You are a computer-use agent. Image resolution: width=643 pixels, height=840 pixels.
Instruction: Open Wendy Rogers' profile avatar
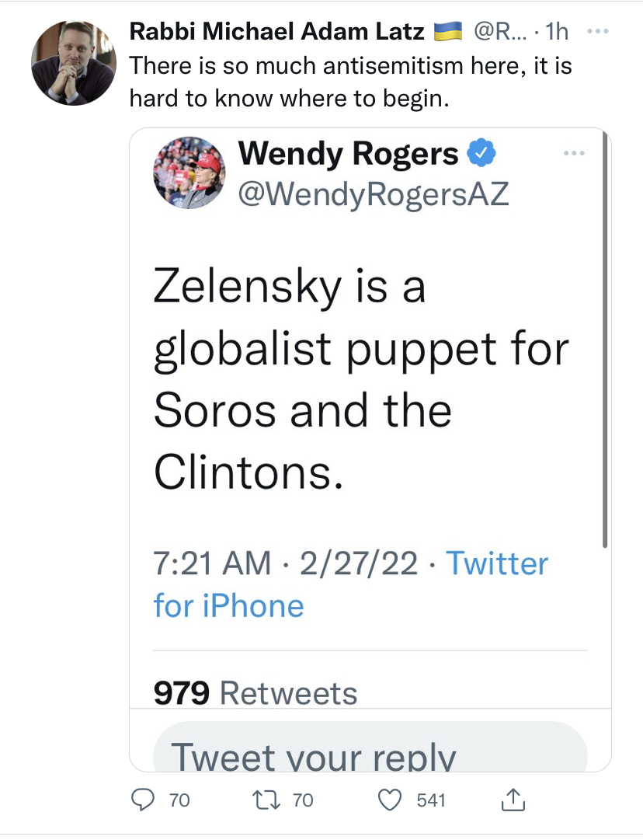[189, 173]
